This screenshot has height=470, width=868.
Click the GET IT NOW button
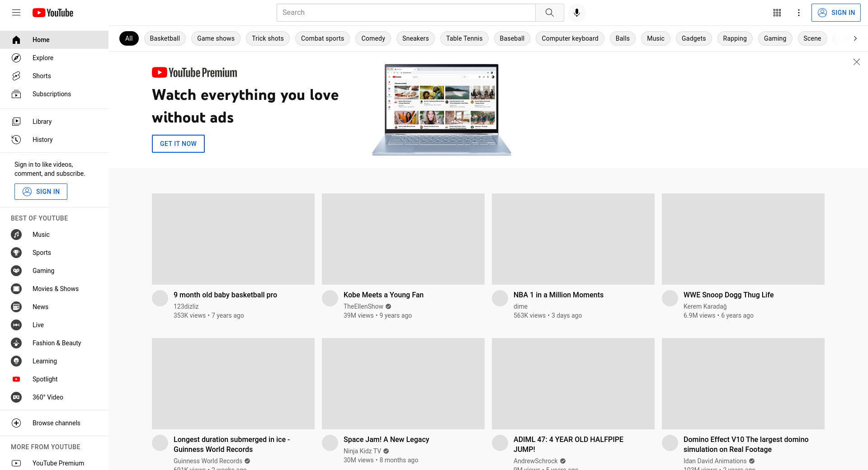click(178, 144)
